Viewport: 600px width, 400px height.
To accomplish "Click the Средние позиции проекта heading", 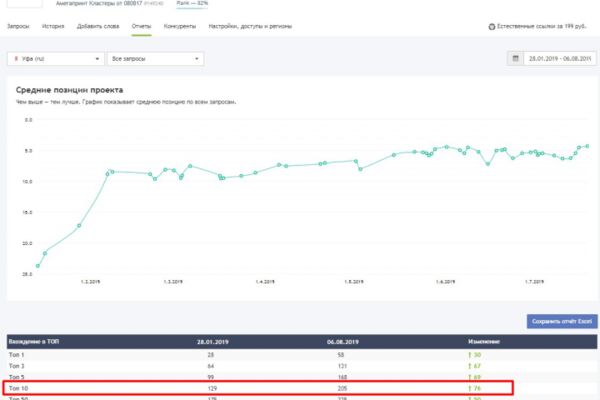I will click(x=69, y=90).
